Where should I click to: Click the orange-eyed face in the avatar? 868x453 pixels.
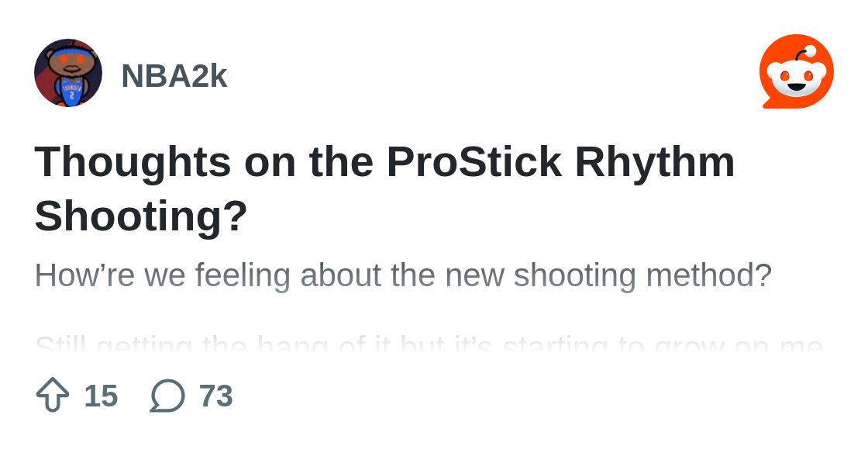pos(71,63)
